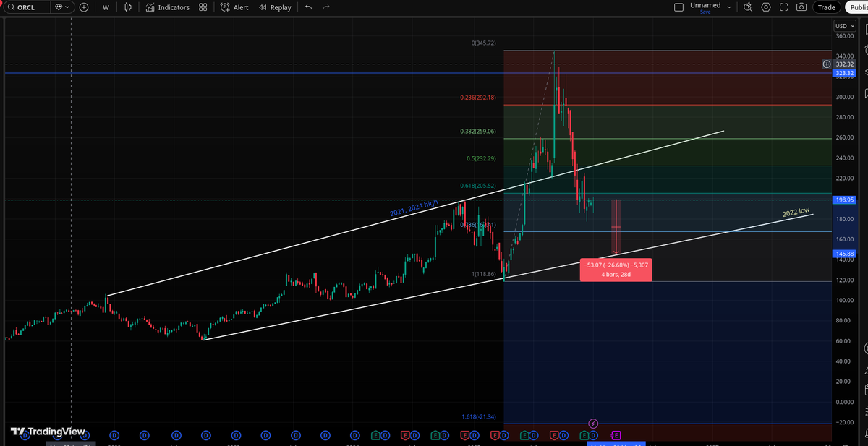This screenshot has width=868, height=446.
Task: Click the 0.618(205.52) Fibonacci level label
Action: click(x=477, y=186)
